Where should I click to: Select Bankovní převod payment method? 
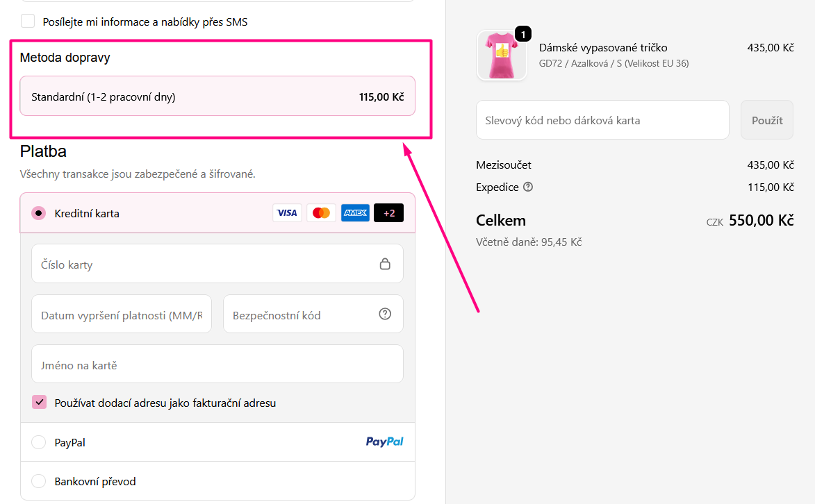point(39,481)
